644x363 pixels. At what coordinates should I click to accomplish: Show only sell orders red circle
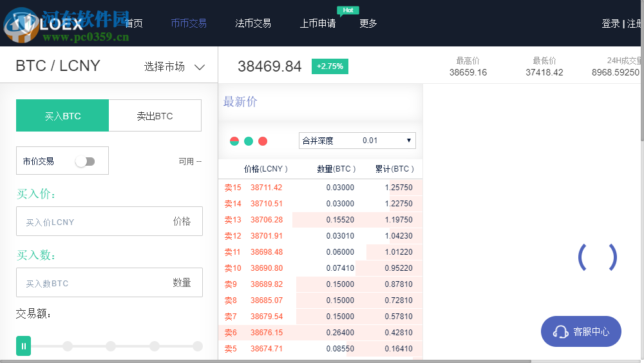tap(263, 141)
